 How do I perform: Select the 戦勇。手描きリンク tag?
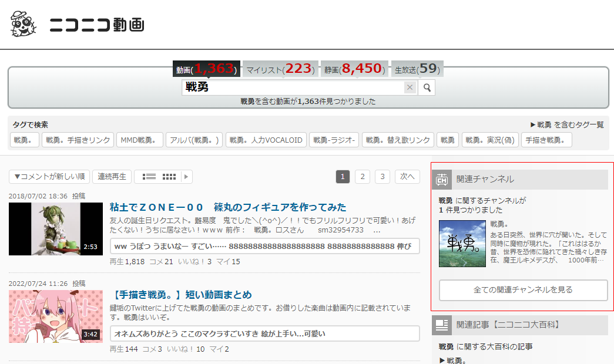click(x=78, y=140)
